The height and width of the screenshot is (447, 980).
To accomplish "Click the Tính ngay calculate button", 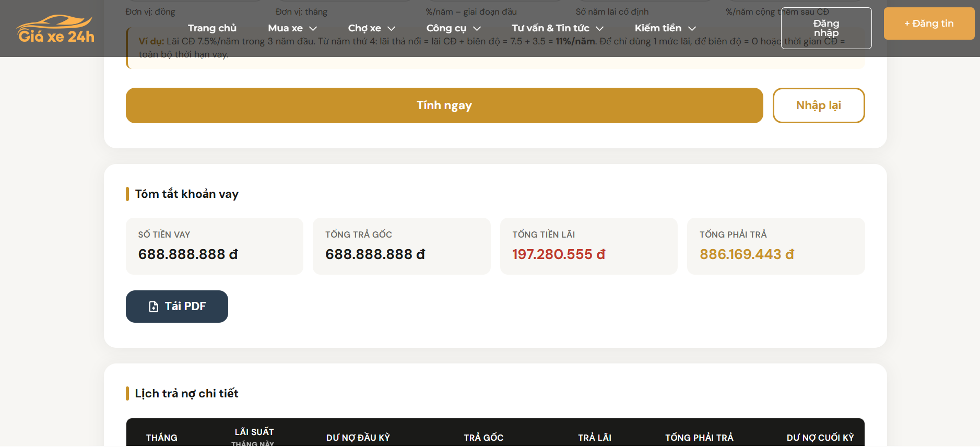I will click(444, 105).
